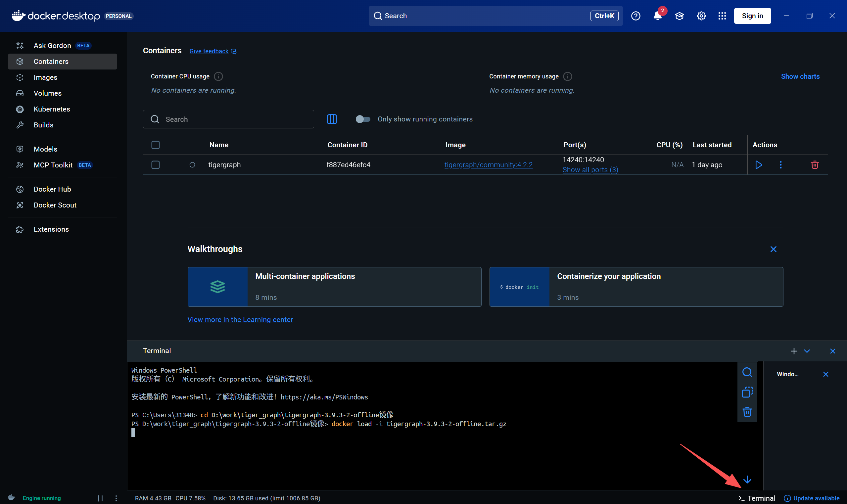This screenshot has height=504, width=847.
Task: Open the Docker apps grid icon
Action: pos(722,16)
